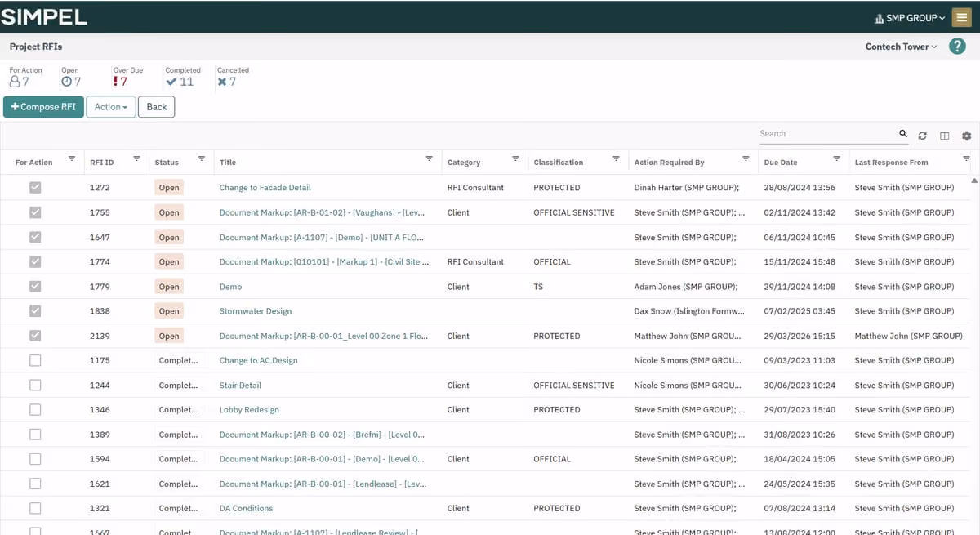980x535 pixels.
Task: Sort by RFI ID column header
Action: 102,163
